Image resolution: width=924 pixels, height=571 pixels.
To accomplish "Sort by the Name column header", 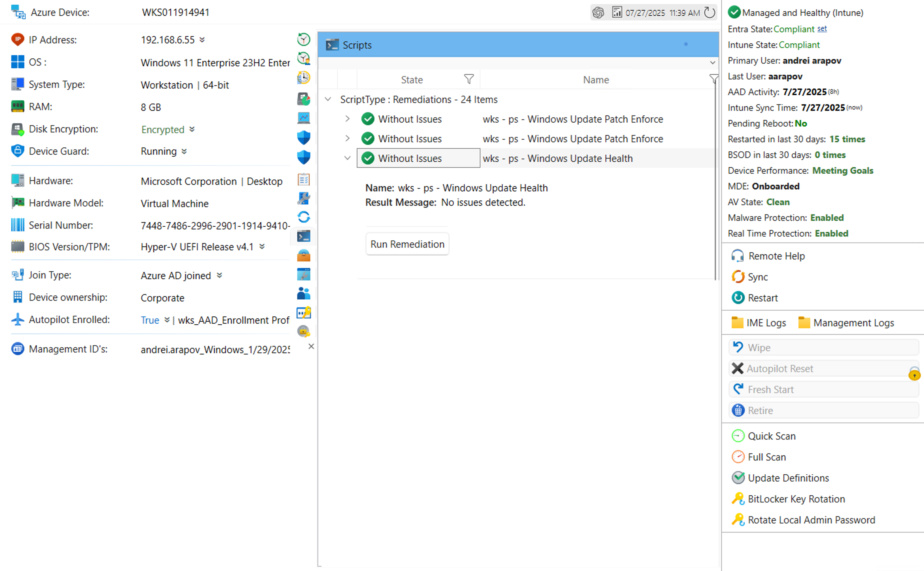I will click(596, 80).
